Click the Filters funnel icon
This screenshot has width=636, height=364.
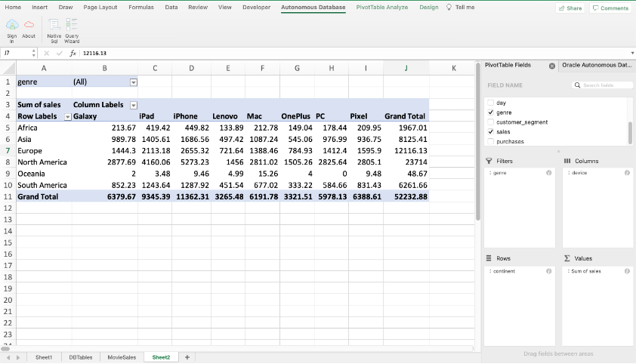(489, 161)
